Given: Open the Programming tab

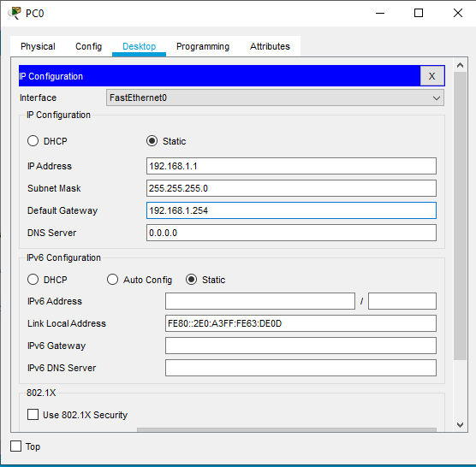Looking at the screenshot, I should click(203, 46).
